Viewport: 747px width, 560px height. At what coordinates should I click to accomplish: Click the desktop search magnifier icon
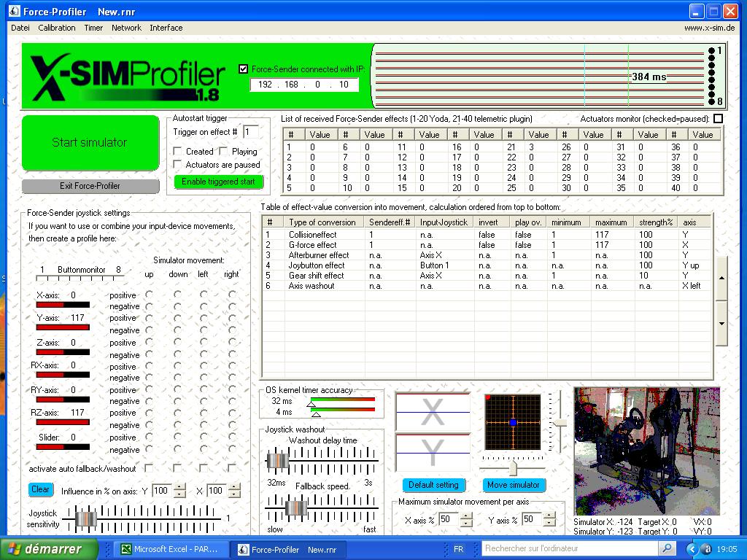tap(667, 548)
